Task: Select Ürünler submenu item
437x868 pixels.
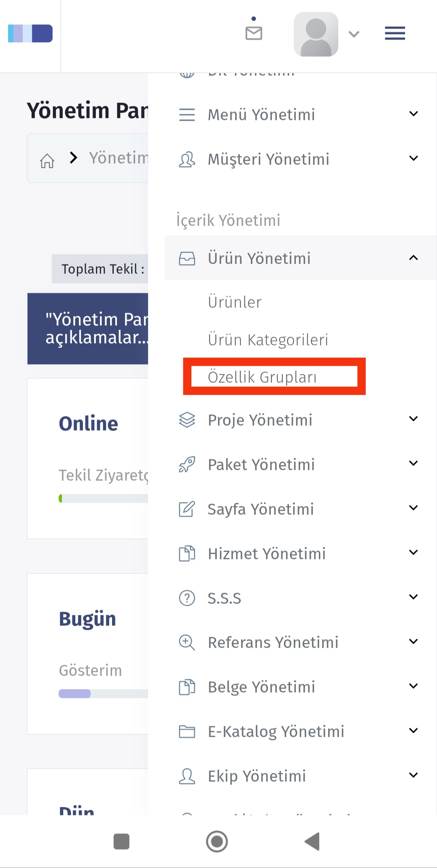Action: (x=235, y=302)
